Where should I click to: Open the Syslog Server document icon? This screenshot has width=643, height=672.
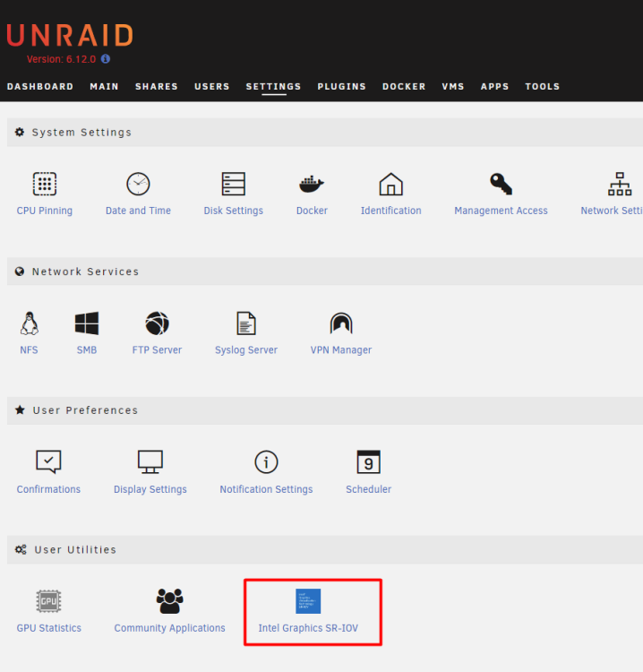coord(246,323)
